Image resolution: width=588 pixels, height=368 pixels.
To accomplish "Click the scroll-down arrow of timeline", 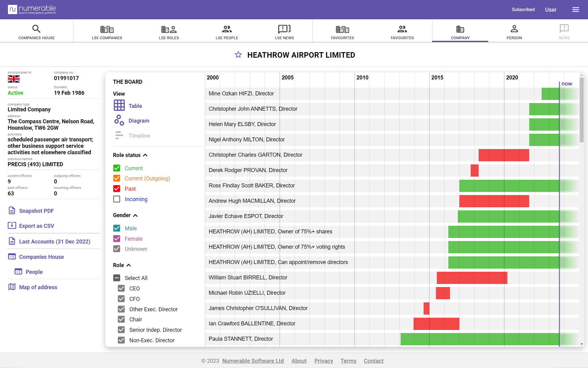I will pyautogui.click(x=582, y=344).
